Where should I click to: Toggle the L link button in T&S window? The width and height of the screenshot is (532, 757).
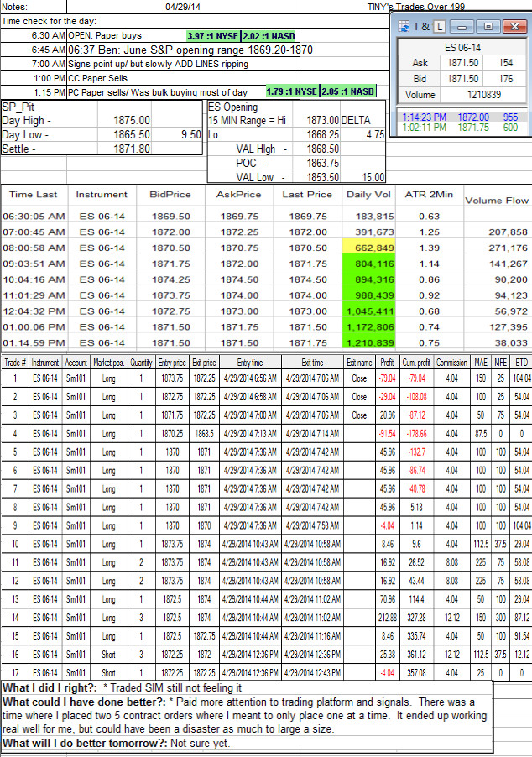(x=439, y=27)
